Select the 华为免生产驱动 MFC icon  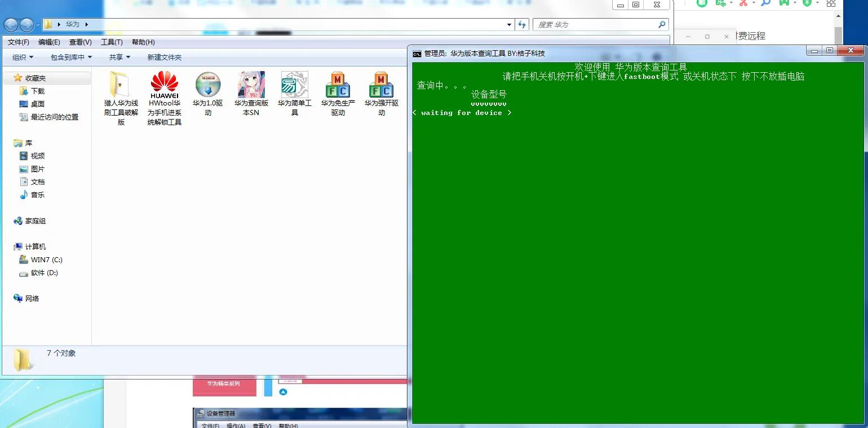coord(338,85)
